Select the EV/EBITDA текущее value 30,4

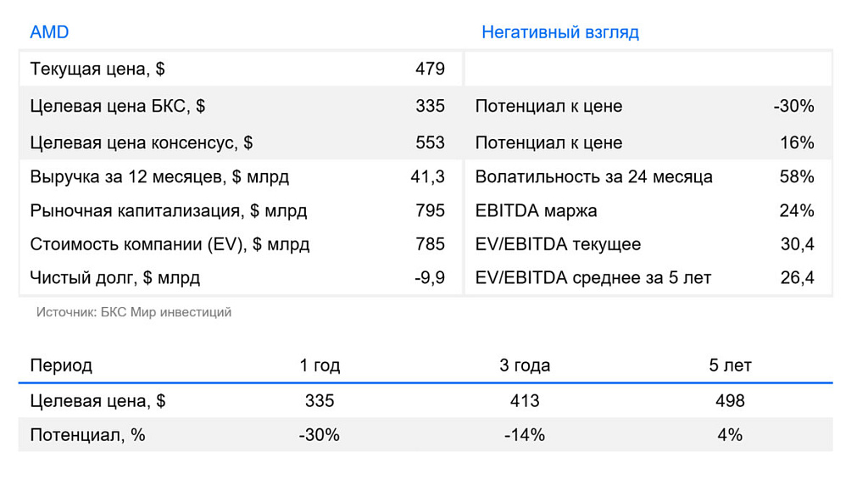point(797,244)
